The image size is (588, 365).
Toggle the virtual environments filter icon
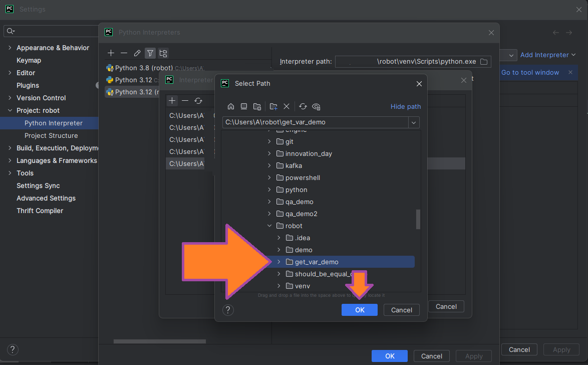click(x=150, y=53)
